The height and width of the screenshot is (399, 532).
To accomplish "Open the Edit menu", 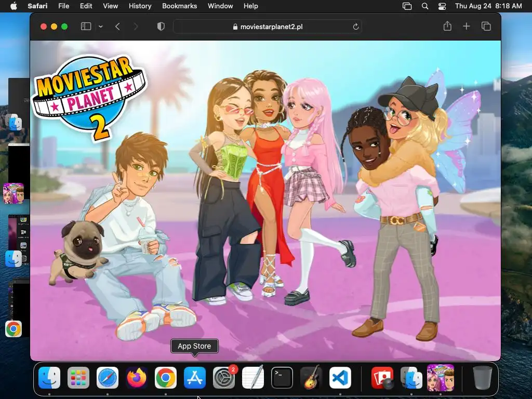I will point(86,6).
